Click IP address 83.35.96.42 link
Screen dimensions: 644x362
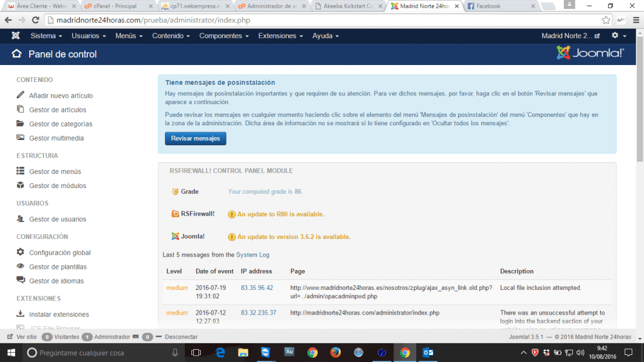[x=256, y=288]
